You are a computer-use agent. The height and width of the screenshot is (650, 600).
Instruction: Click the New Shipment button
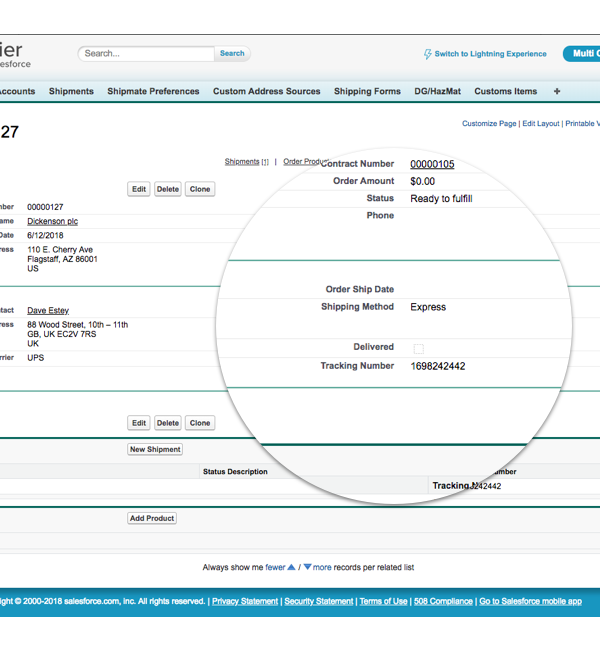[x=155, y=449]
